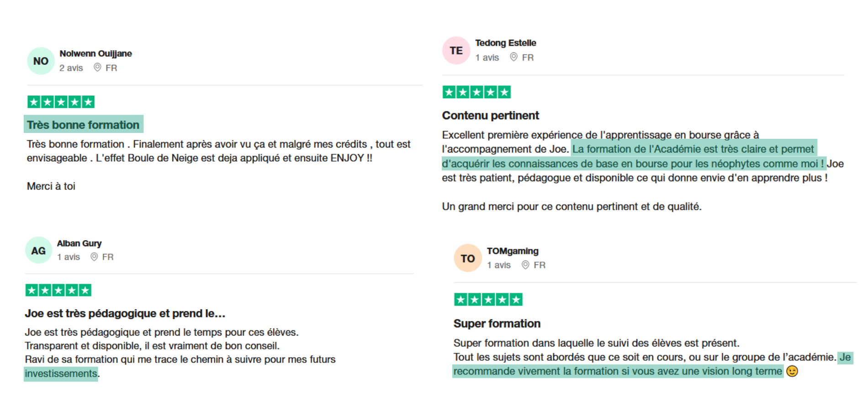Click the location pin beside TOMgaming's FR
The height and width of the screenshot is (411, 868).
[525, 265]
